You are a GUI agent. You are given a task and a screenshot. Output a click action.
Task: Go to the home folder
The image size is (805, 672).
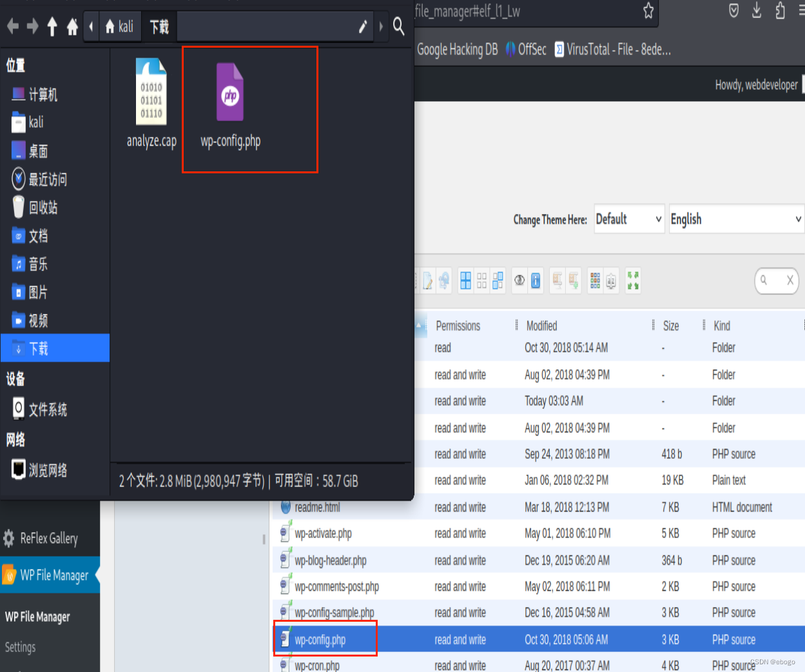point(72,26)
